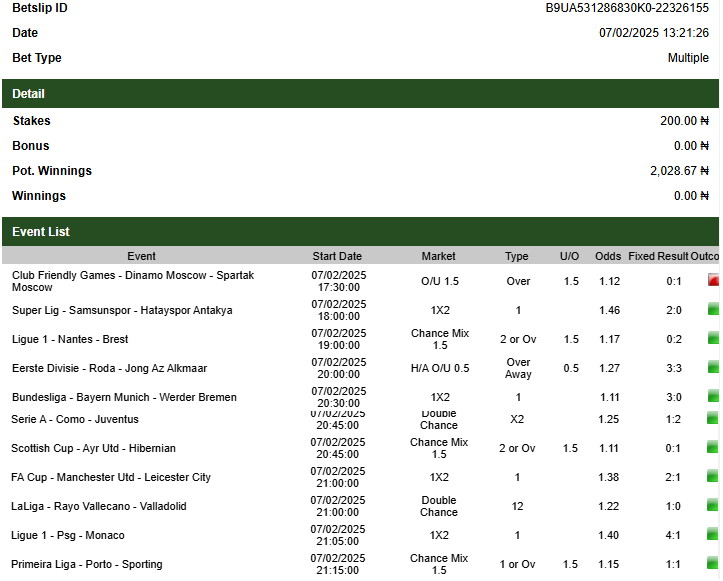The image size is (723, 581).
Task: Click event Club Friendly Games - Dinamo Moscow - Spartak Moscow
Action: [x=133, y=281]
